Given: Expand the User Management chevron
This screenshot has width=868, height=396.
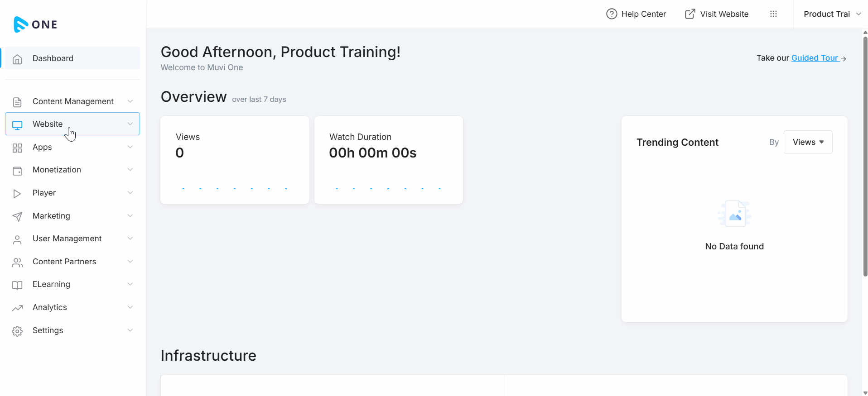Looking at the screenshot, I should point(130,239).
